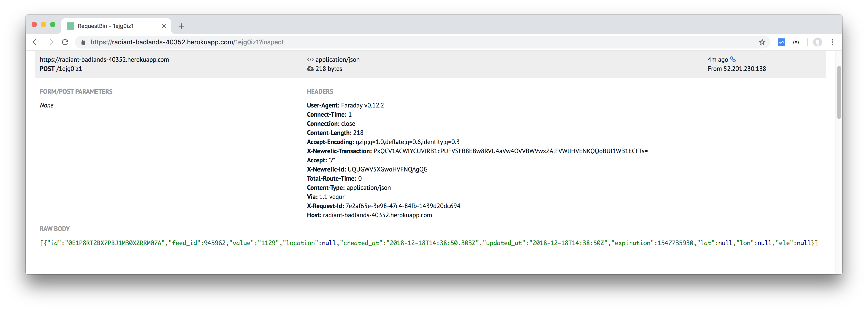Reload the RequestBin page
Viewport: 868px width, 311px height.
tap(65, 42)
